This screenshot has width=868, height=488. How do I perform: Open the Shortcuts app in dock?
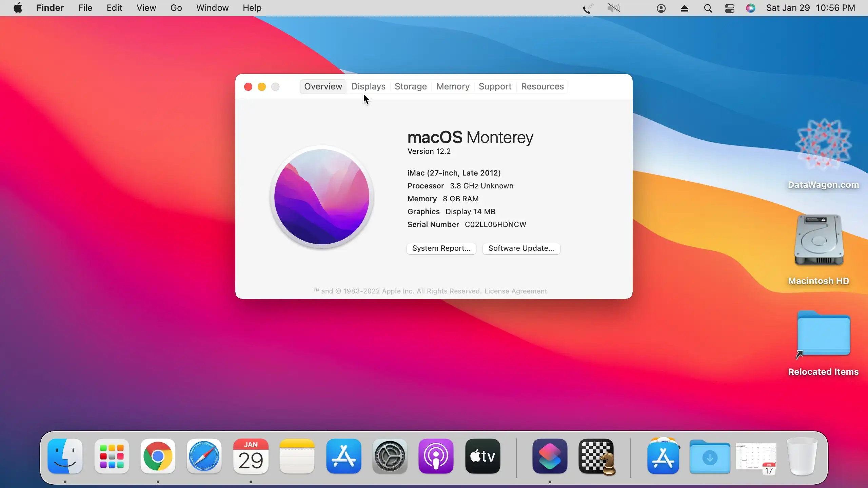[550, 456]
